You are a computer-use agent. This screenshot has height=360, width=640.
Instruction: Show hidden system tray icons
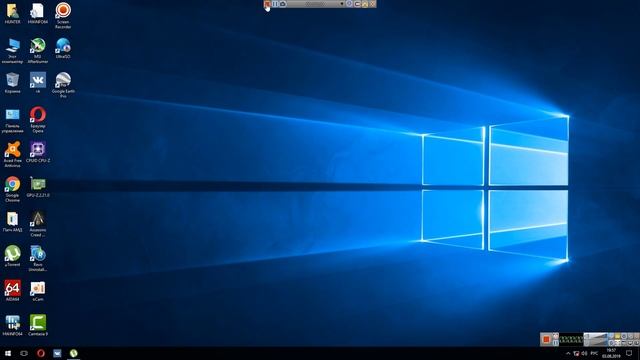pos(568,353)
